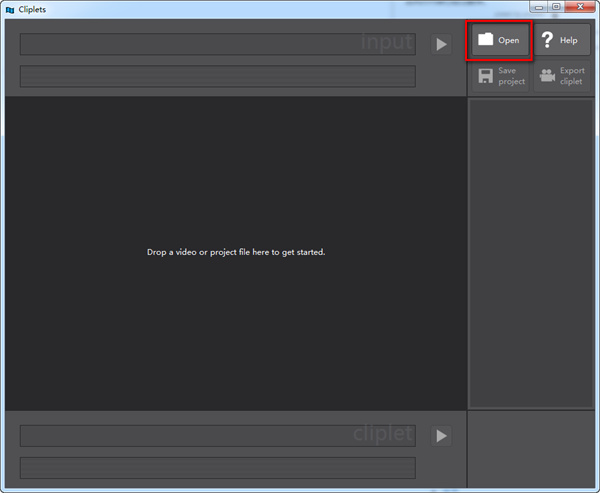This screenshot has width=600, height=493.
Task: Minimize the Cliplets window
Action: coord(540,7)
